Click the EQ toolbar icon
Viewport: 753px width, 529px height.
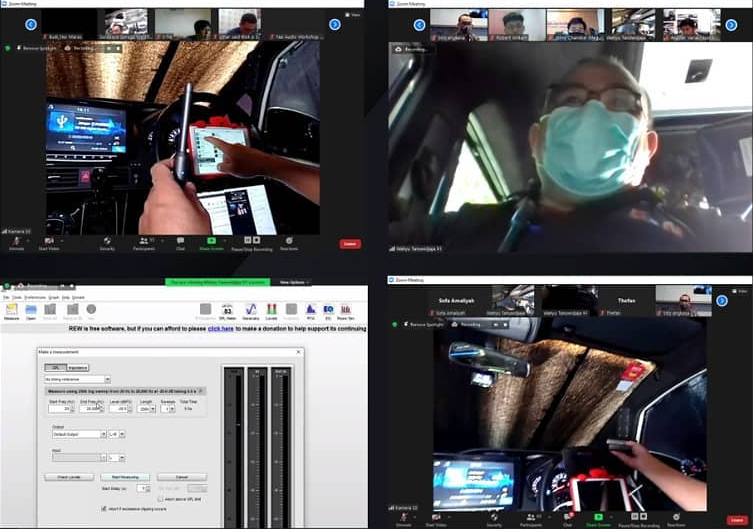click(328, 311)
